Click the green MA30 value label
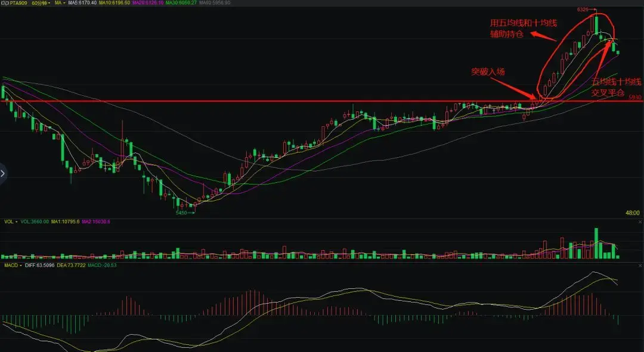This screenshot has width=644, height=352. 181,3
